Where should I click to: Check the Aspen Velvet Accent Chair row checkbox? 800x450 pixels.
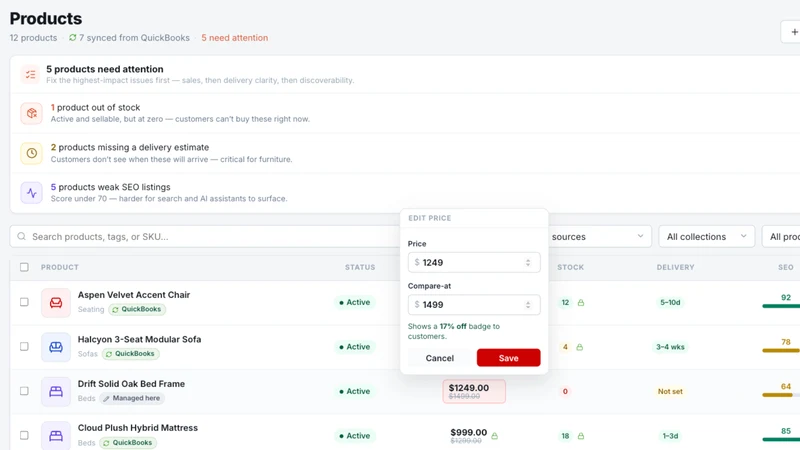[x=24, y=302]
